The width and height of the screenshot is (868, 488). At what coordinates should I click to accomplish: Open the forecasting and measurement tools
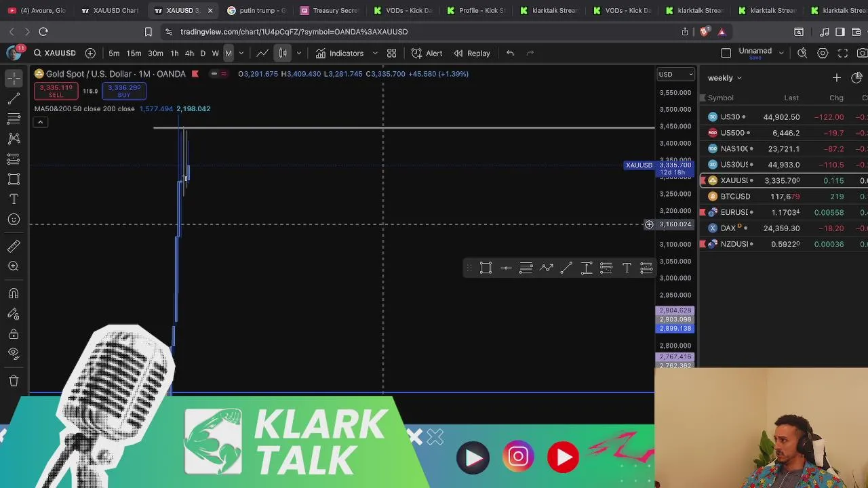(14, 159)
